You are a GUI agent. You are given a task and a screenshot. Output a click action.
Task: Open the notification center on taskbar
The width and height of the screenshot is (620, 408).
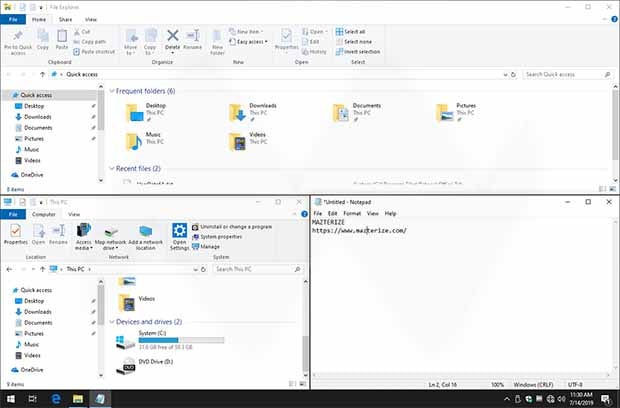(606, 399)
